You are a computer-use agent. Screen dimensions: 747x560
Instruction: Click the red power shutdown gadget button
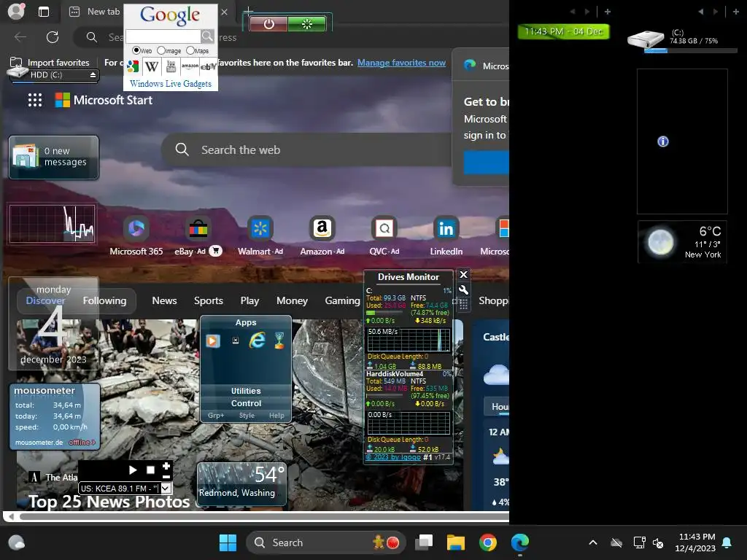click(x=268, y=24)
